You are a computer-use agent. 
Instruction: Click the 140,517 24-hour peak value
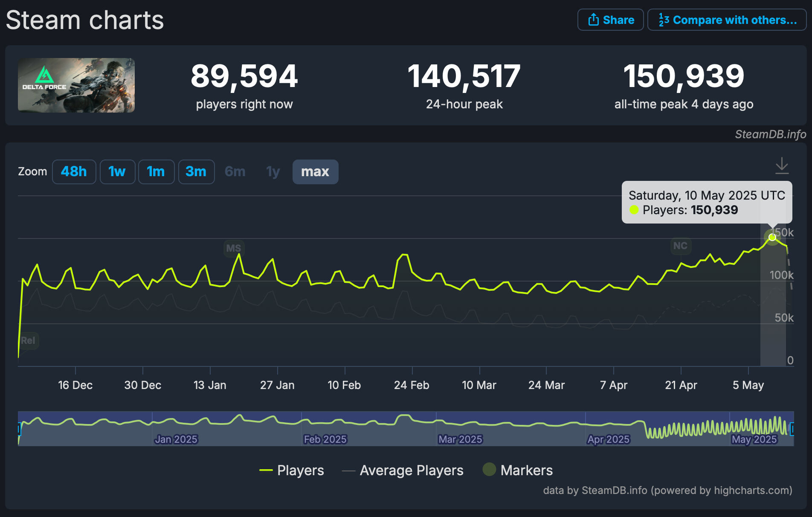[x=464, y=77]
